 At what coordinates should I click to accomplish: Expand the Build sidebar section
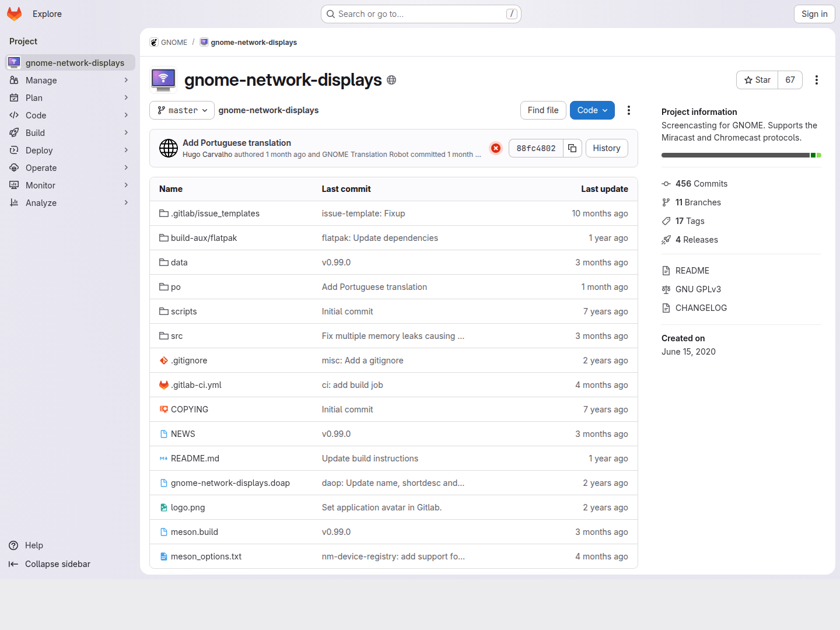(70, 133)
